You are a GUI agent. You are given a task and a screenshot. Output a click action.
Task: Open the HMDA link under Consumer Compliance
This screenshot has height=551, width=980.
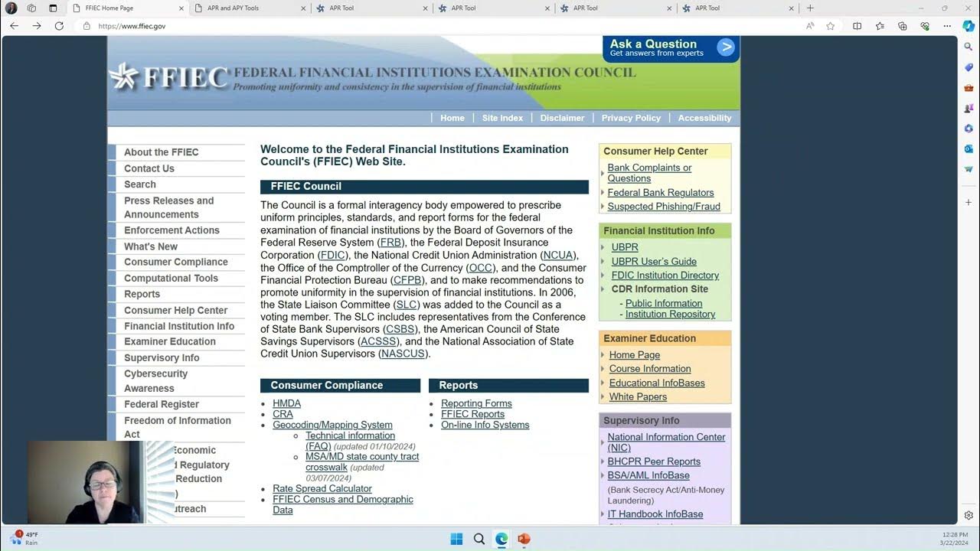point(286,403)
